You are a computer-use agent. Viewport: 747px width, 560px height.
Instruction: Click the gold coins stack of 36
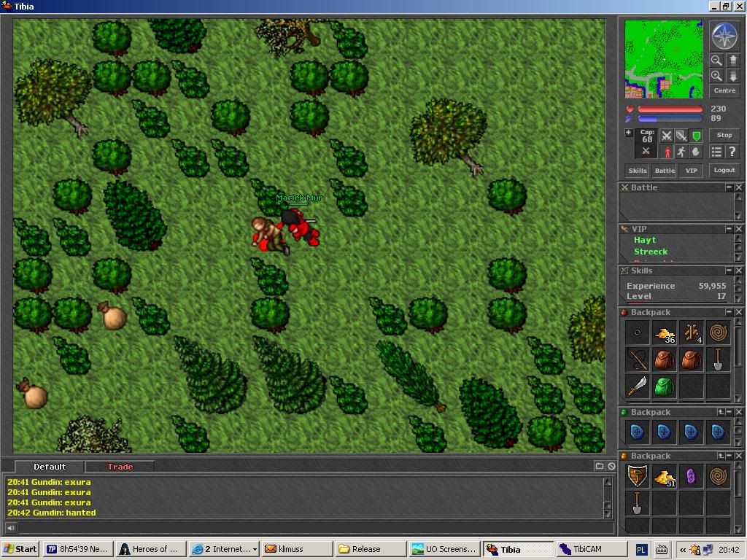tap(664, 333)
